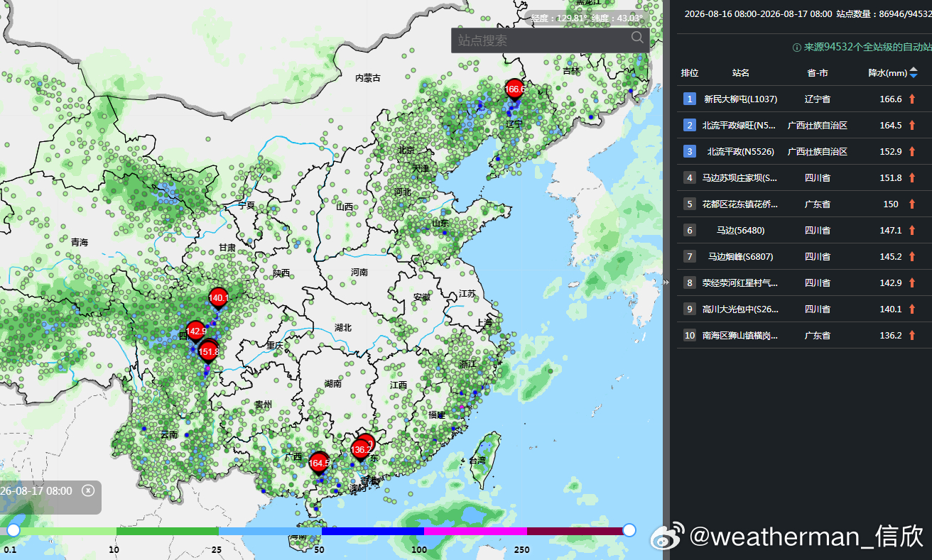Open the 花都区花东镇花侨 station entry
This screenshot has width=932, height=560.
[x=740, y=204]
